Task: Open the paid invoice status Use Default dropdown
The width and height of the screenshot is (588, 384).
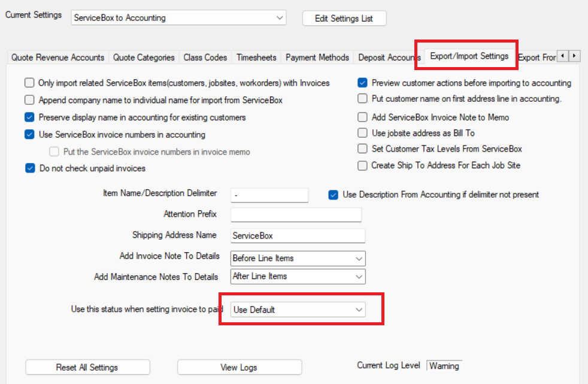Action: (x=298, y=310)
